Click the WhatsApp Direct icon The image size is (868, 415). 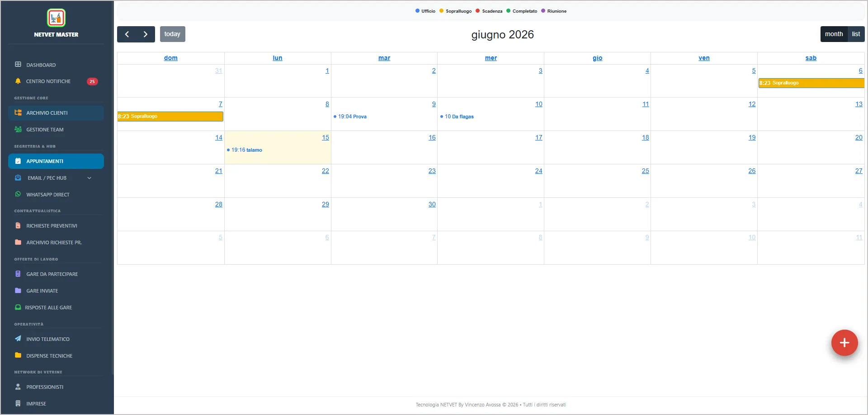18,194
